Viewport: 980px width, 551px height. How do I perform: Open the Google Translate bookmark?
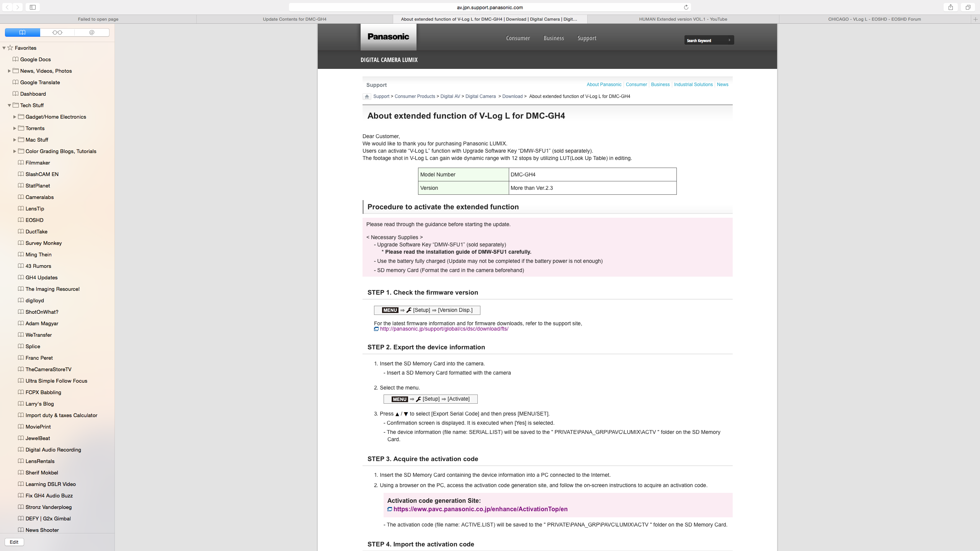click(x=40, y=82)
